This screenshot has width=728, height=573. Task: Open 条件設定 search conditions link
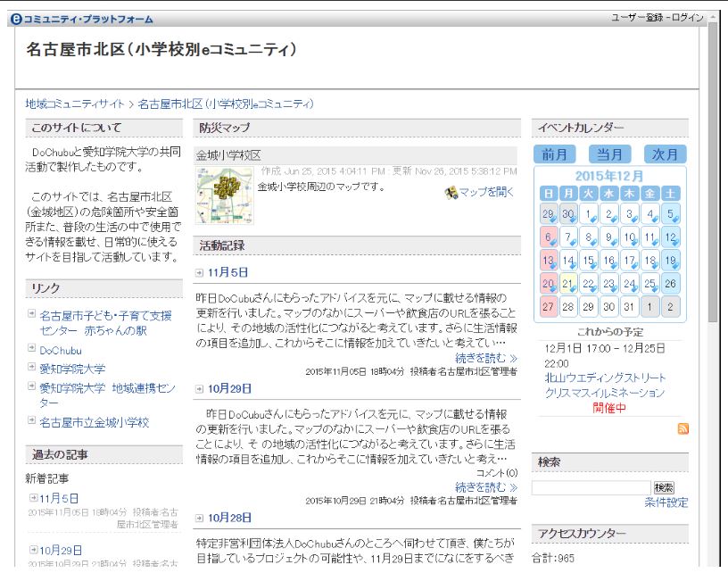(666, 502)
